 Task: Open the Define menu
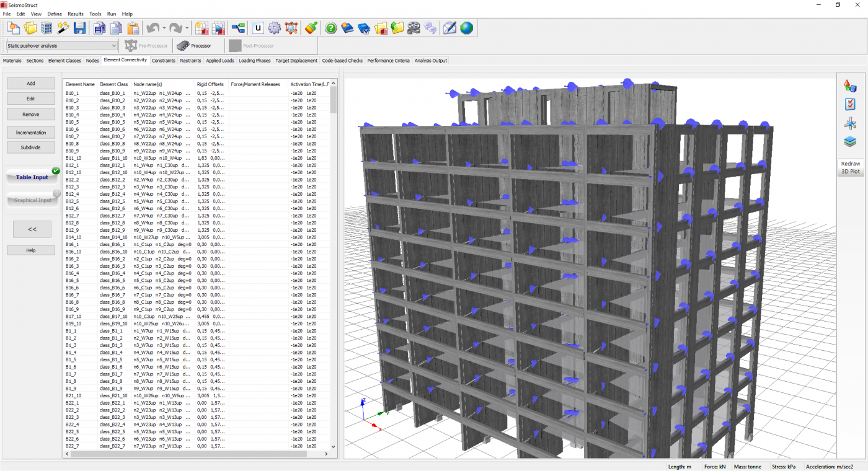(55, 14)
